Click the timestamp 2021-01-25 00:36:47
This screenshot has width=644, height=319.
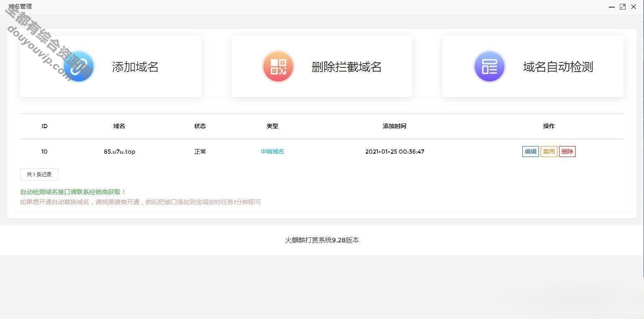395,152
